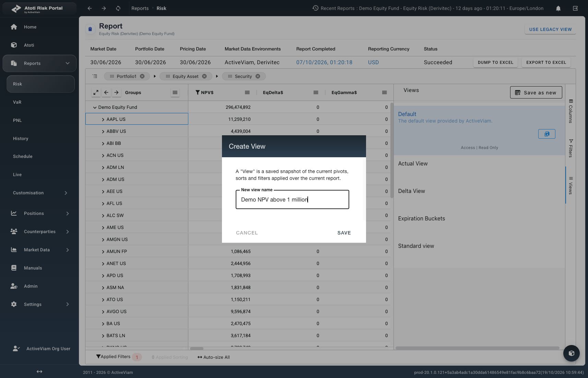Collapse the sidebar with the double-arrow icon

pos(39,371)
